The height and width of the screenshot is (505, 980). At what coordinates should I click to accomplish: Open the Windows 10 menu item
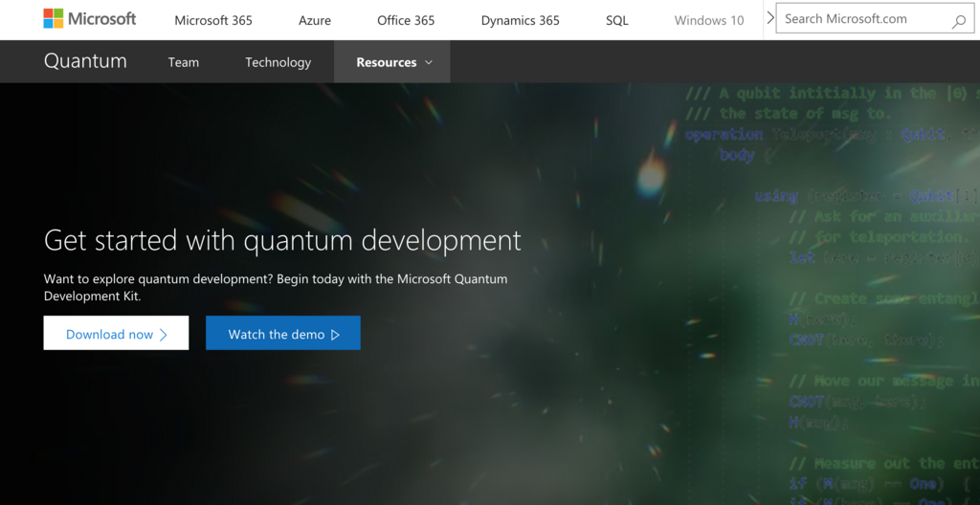[709, 20]
